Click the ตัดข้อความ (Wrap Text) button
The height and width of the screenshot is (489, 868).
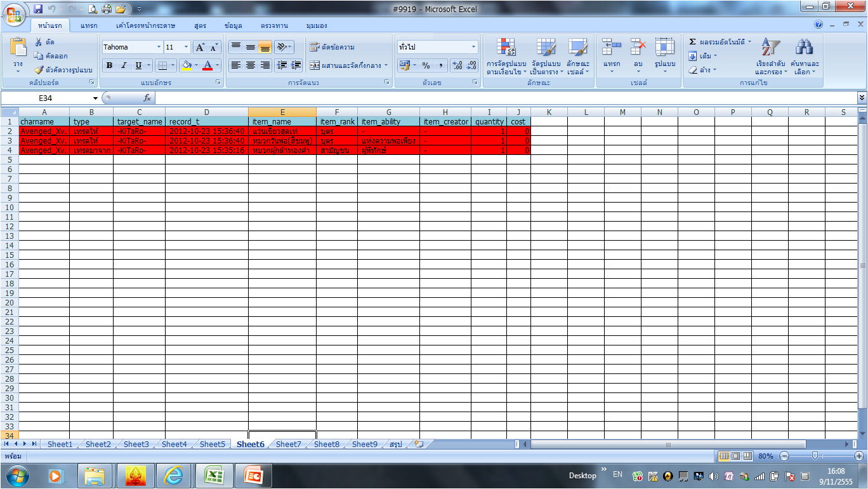point(332,47)
